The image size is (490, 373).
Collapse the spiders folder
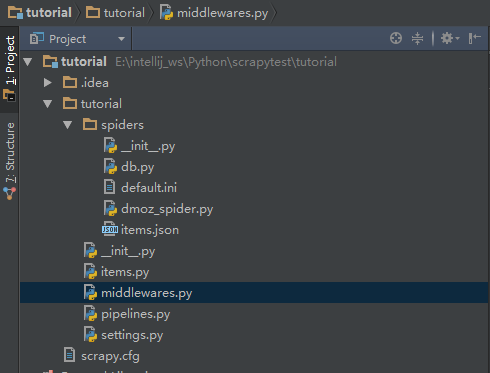coord(68,125)
